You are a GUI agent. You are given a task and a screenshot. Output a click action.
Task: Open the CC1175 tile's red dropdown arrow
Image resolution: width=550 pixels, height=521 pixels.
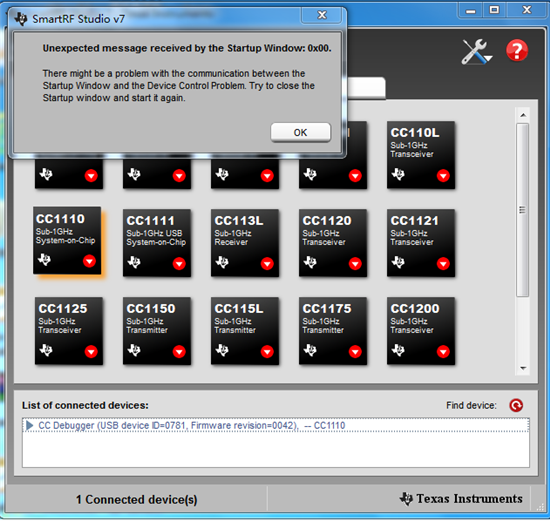point(355,351)
